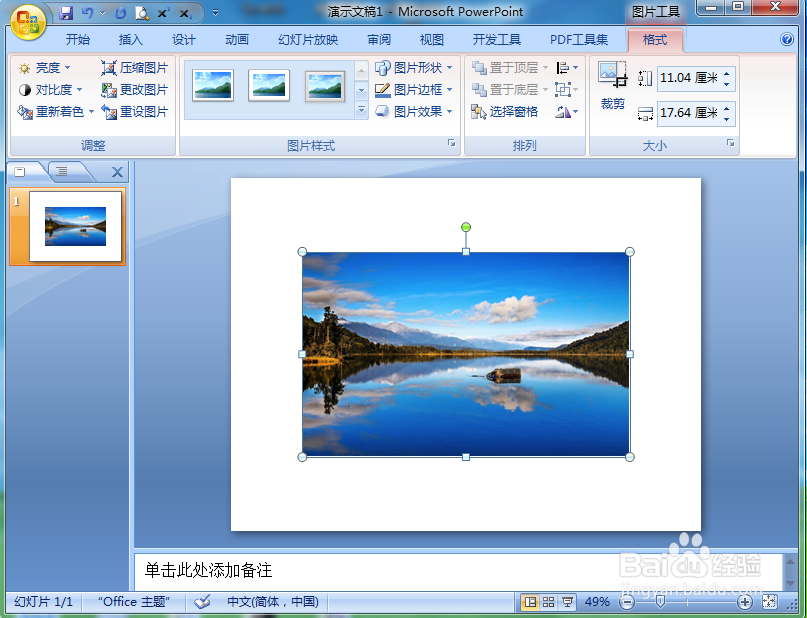The width and height of the screenshot is (807, 618).
Task: Apply the first picture style thumbnail
Action: 213,85
